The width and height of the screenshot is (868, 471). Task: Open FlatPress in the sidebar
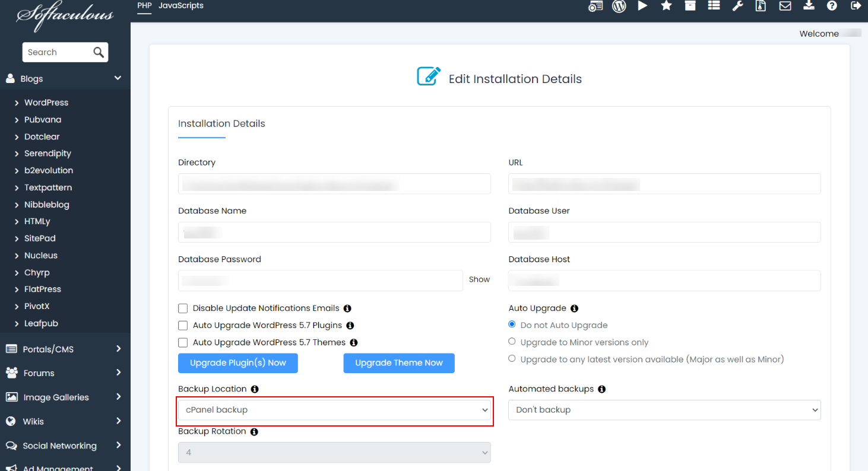coord(43,289)
